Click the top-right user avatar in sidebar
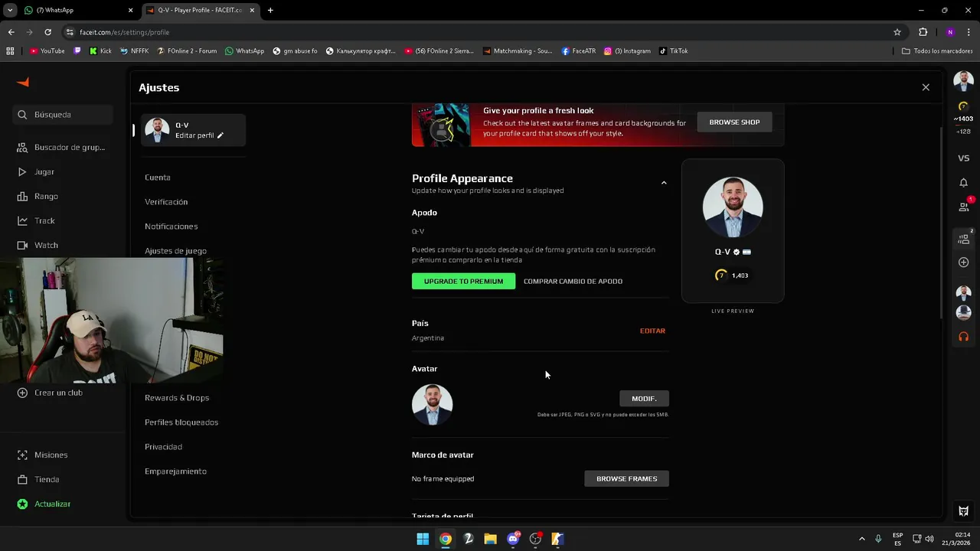 [x=963, y=80]
